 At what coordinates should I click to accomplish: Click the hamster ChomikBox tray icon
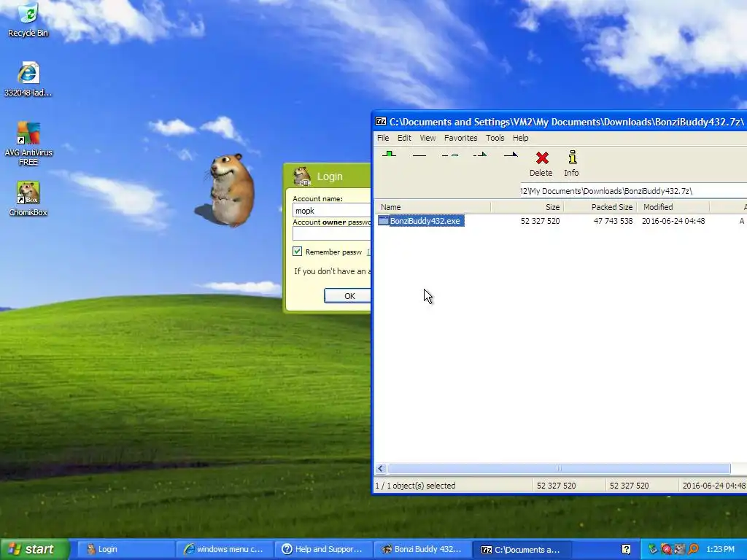[x=679, y=549]
